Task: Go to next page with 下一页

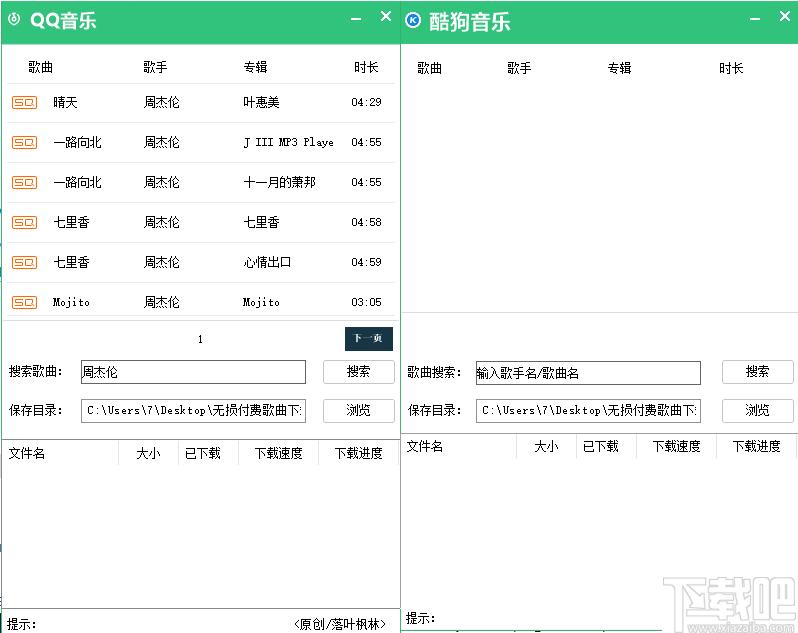Action: point(368,338)
